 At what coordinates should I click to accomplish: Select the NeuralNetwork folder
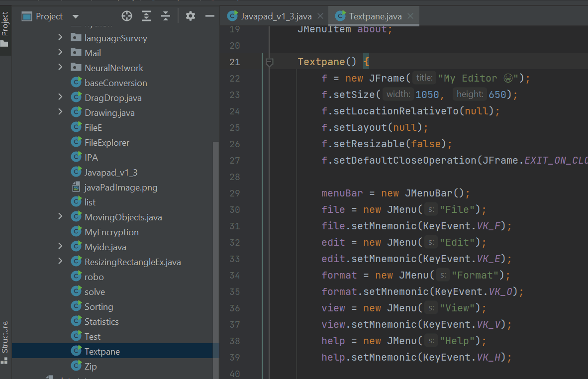point(114,68)
